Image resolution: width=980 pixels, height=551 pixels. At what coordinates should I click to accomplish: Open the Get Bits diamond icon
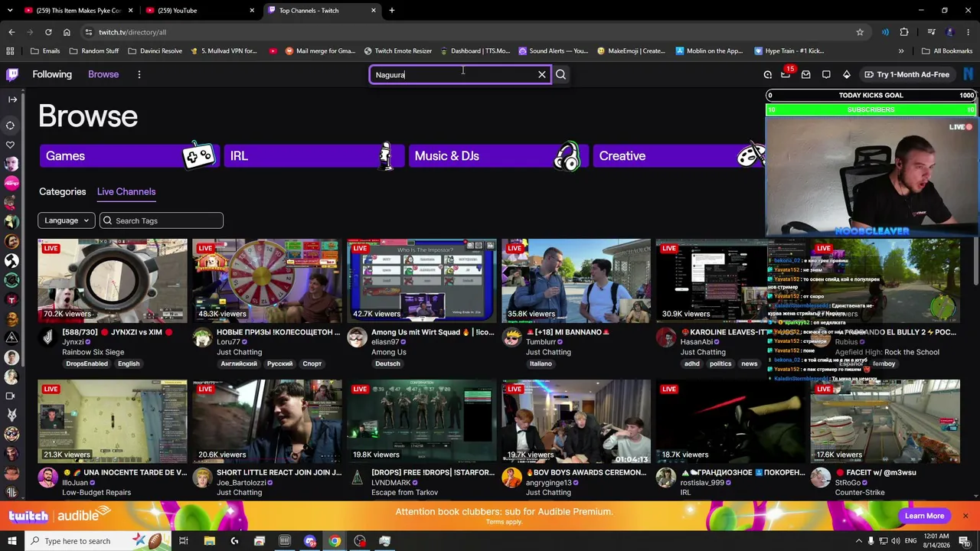pyautogui.click(x=847, y=74)
